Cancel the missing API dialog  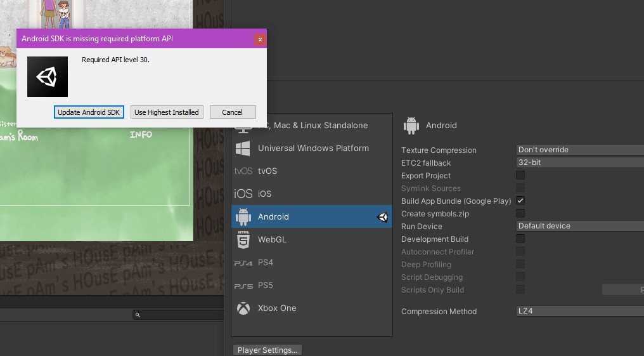click(233, 112)
